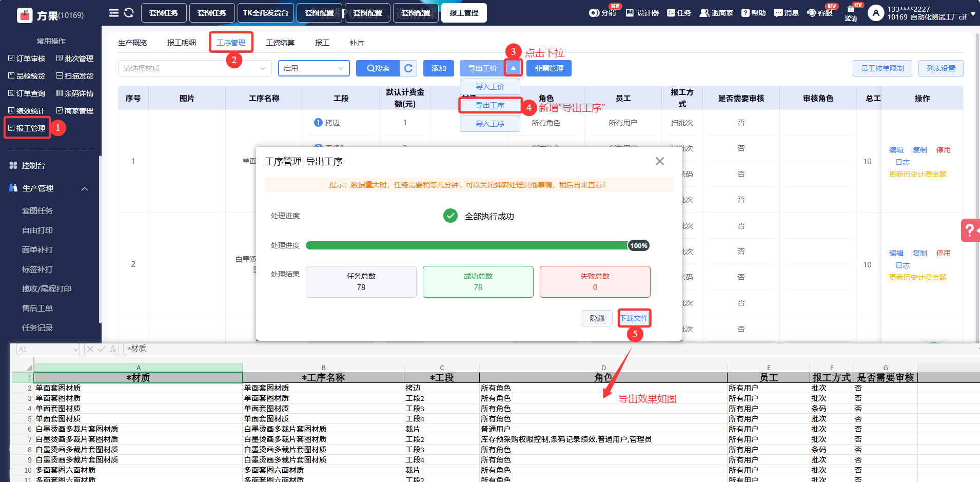Viewport: 980px width, 482px height.
Task: Open the 品检验货 shortcut
Action: [27, 76]
